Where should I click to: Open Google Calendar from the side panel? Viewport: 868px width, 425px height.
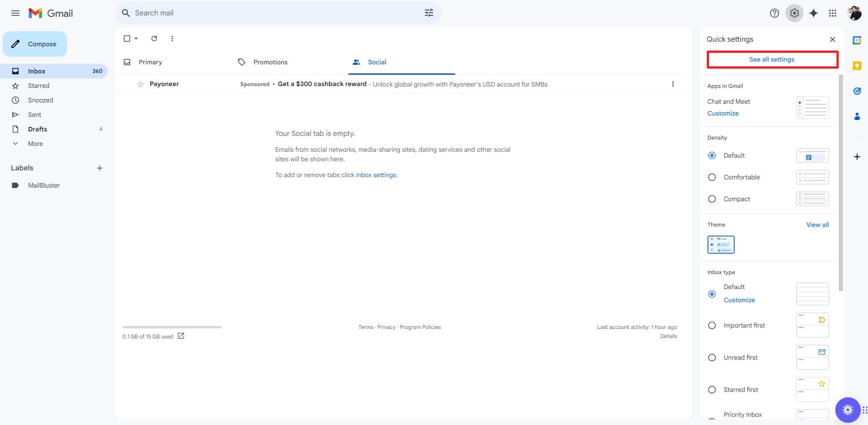tap(857, 40)
